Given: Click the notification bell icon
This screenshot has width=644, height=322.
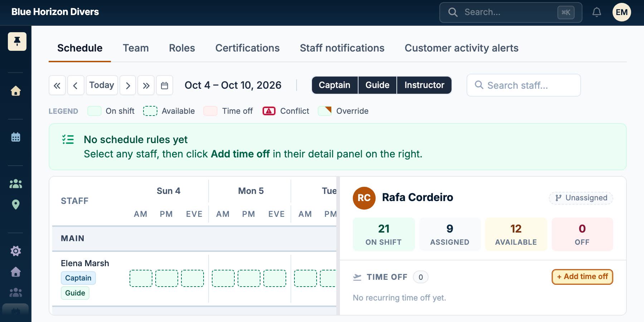Looking at the screenshot, I should tap(597, 13).
